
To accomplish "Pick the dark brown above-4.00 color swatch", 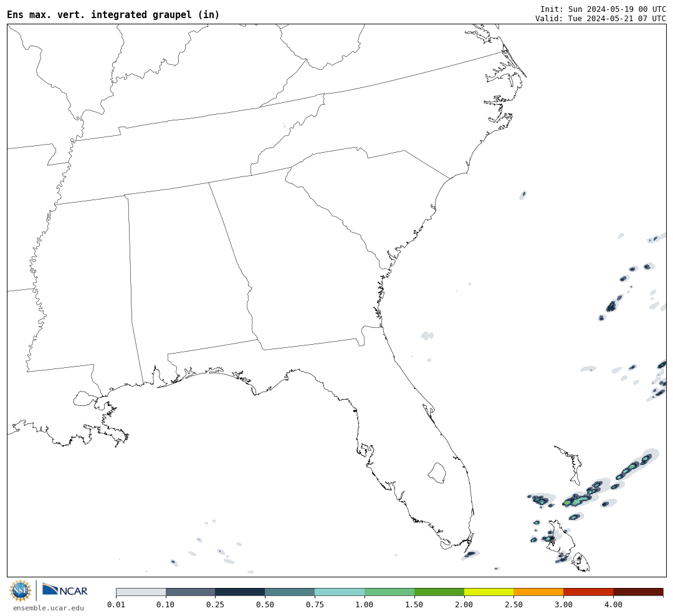I will tap(638, 592).
